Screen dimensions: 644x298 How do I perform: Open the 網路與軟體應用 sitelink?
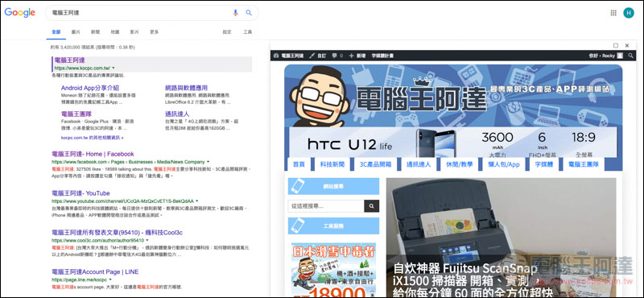tap(186, 88)
